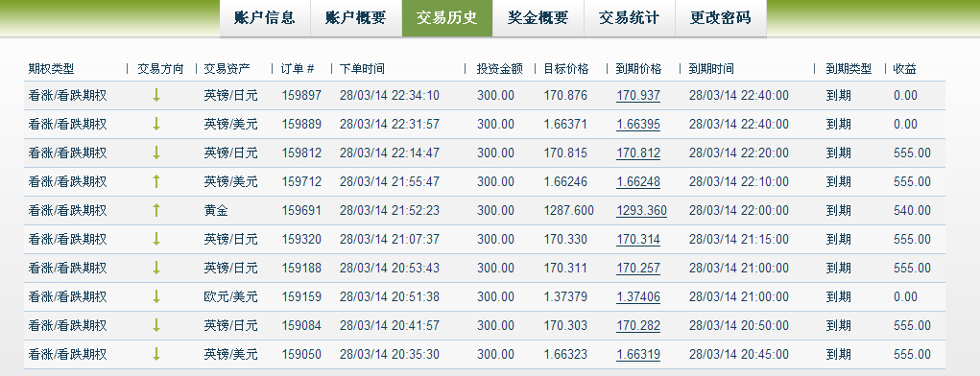Open expiry price link 1.66248

(x=638, y=181)
